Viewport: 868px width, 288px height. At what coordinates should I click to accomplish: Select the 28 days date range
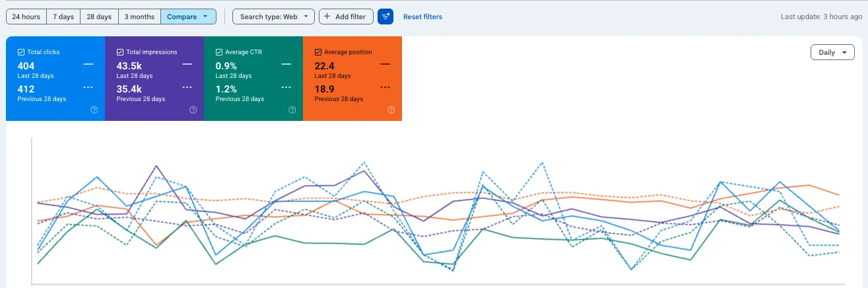pyautogui.click(x=99, y=17)
